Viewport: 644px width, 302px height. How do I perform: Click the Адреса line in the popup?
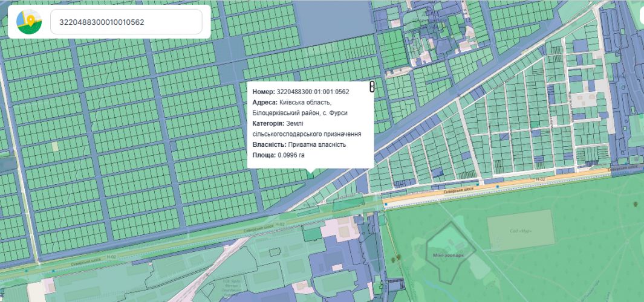(x=300, y=108)
